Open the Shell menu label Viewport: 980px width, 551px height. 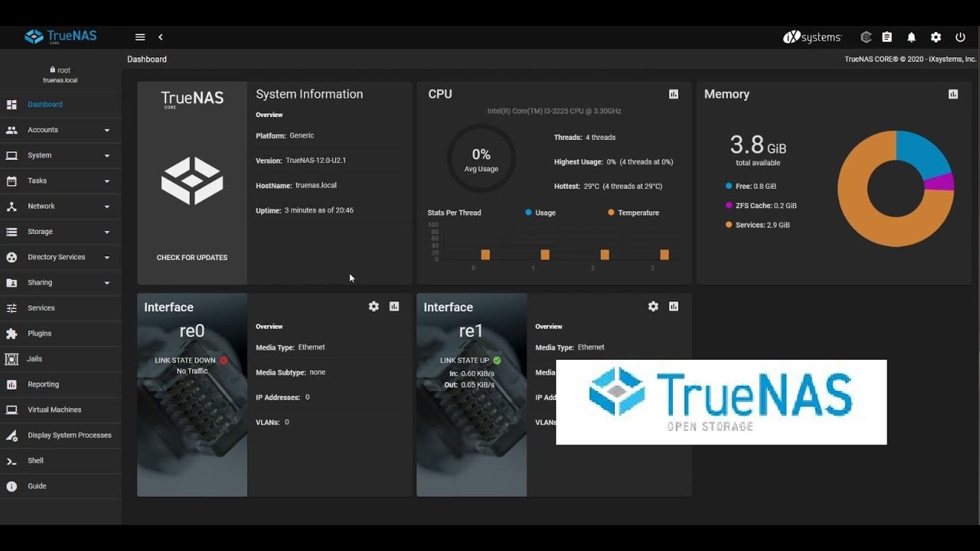click(x=36, y=461)
